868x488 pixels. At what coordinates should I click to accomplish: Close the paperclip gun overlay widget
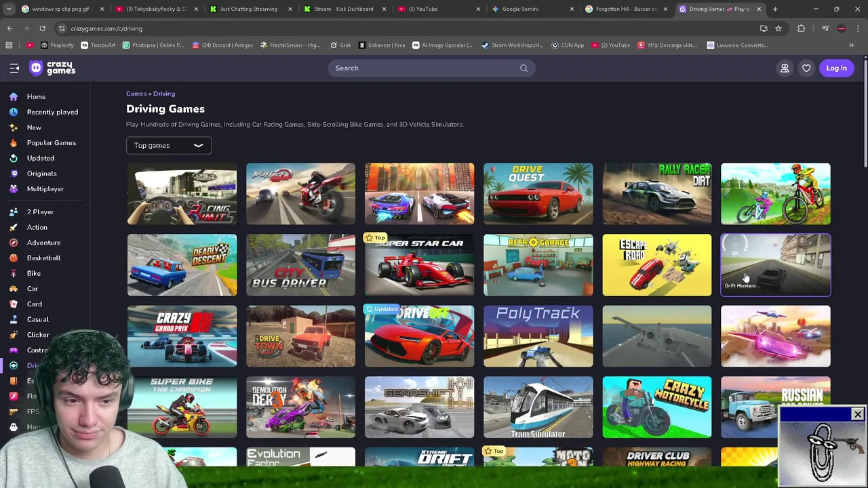(x=858, y=414)
